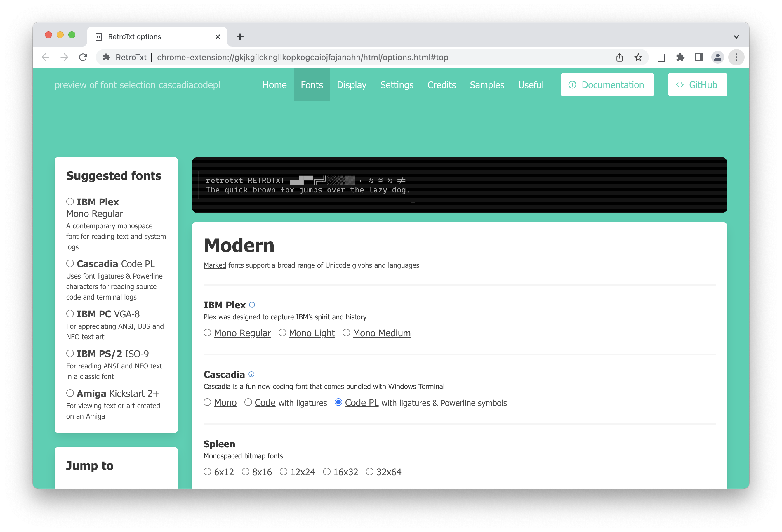This screenshot has height=532, width=782.
Task: Select Cascadia Code PL radio button
Action: tap(338, 402)
